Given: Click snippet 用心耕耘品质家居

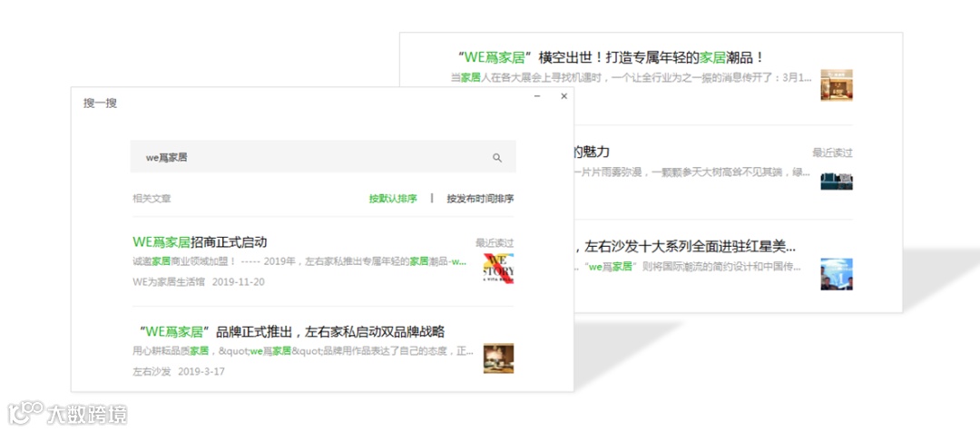Looking at the screenshot, I should click(303, 350).
